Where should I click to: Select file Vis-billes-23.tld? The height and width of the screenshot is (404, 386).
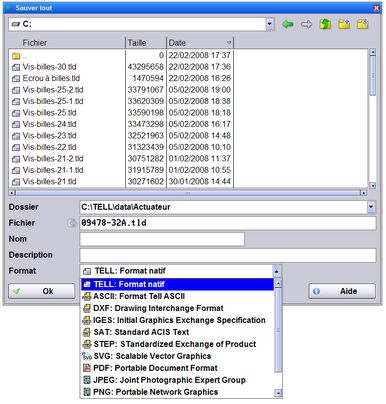[x=49, y=136]
